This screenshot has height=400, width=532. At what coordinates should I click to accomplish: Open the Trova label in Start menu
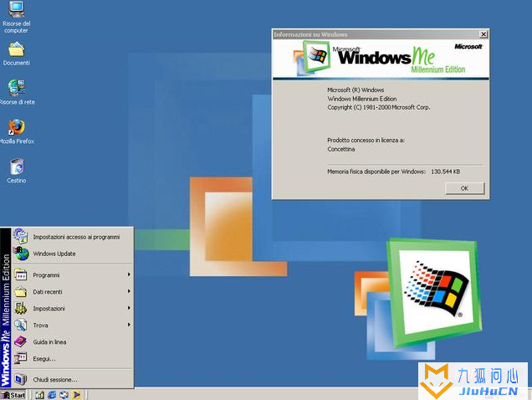point(40,326)
